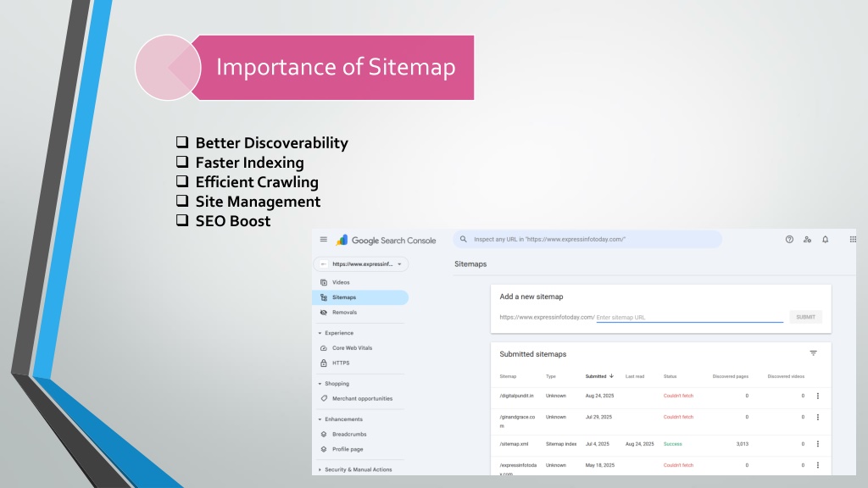This screenshot has width=868, height=488.
Task: Open the hamburger navigation menu
Action: 323,240
